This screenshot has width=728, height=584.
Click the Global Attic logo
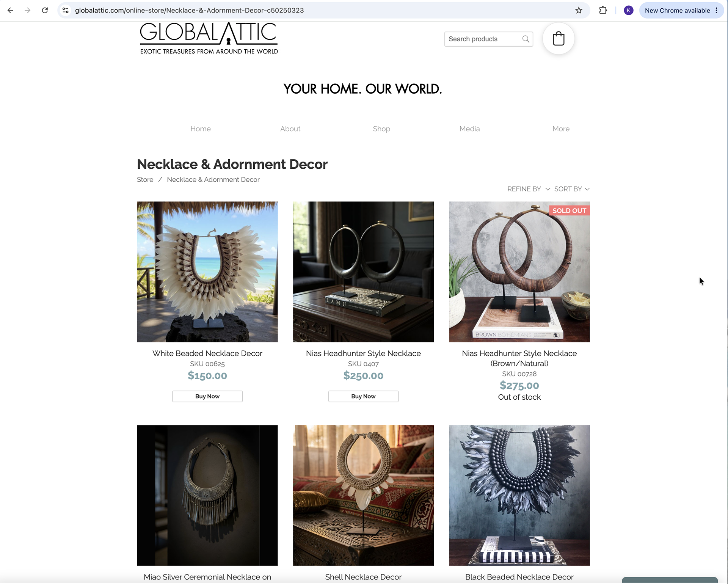[209, 38]
